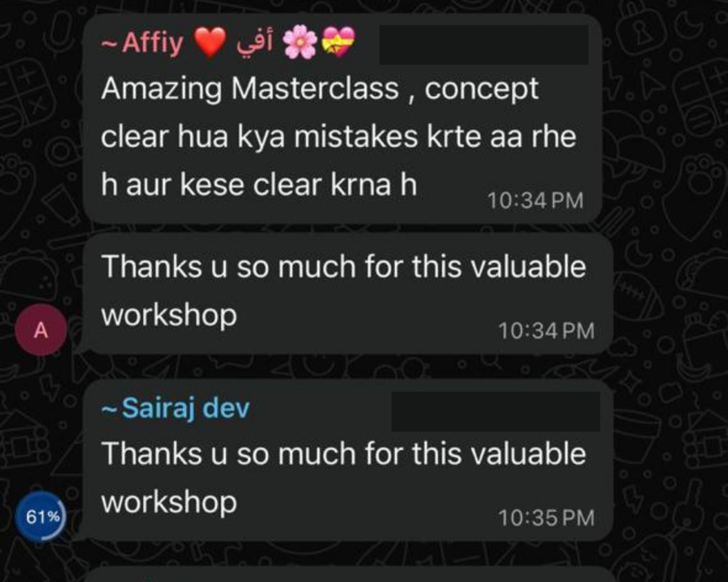The image size is (728, 582).
Task: Tap the 10:34 PM timestamp beside Affiy's "workshop"
Action: click(546, 331)
